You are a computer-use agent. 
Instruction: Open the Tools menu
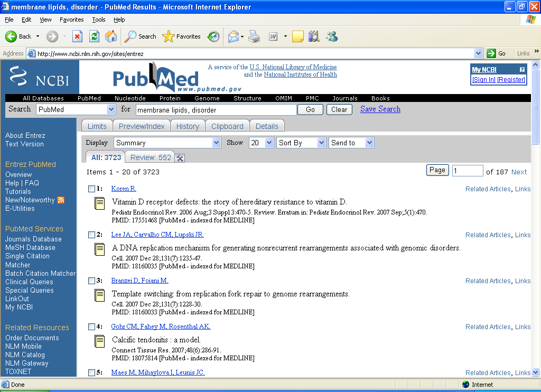(x=99, y=20)
